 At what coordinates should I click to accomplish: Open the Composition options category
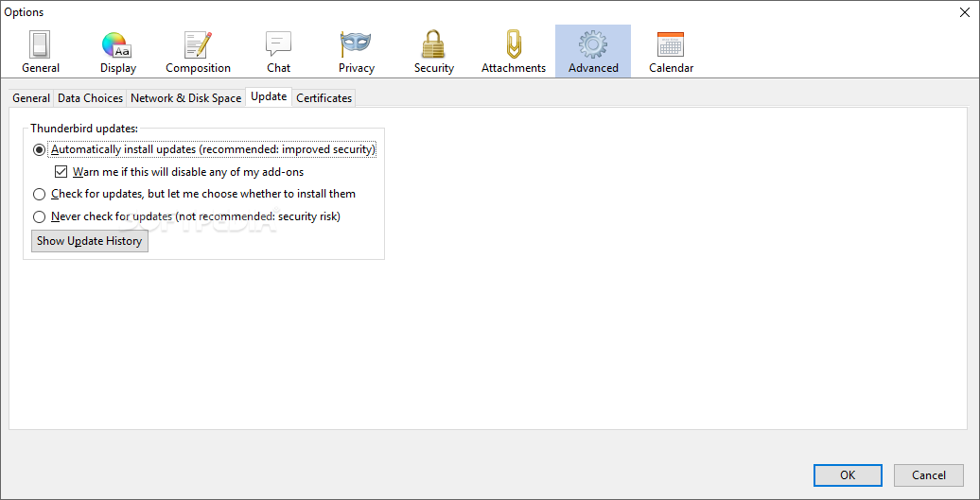tap(198, 52)
